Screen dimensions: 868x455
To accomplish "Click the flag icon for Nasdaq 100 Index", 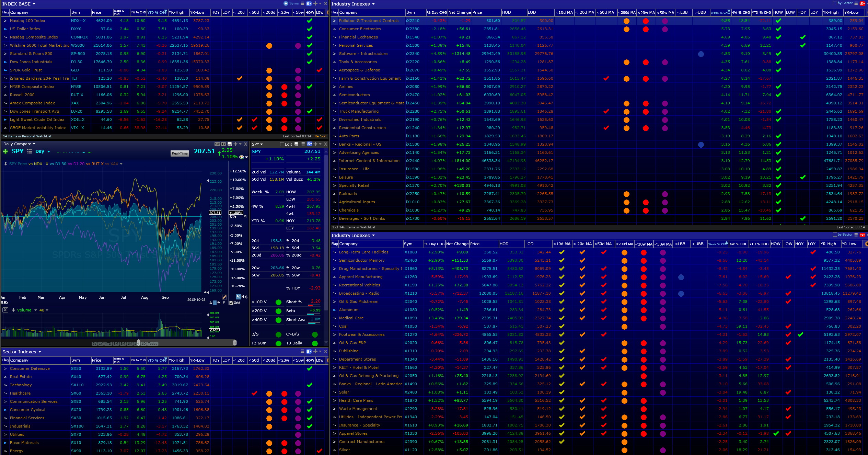I will pos(5,21).
